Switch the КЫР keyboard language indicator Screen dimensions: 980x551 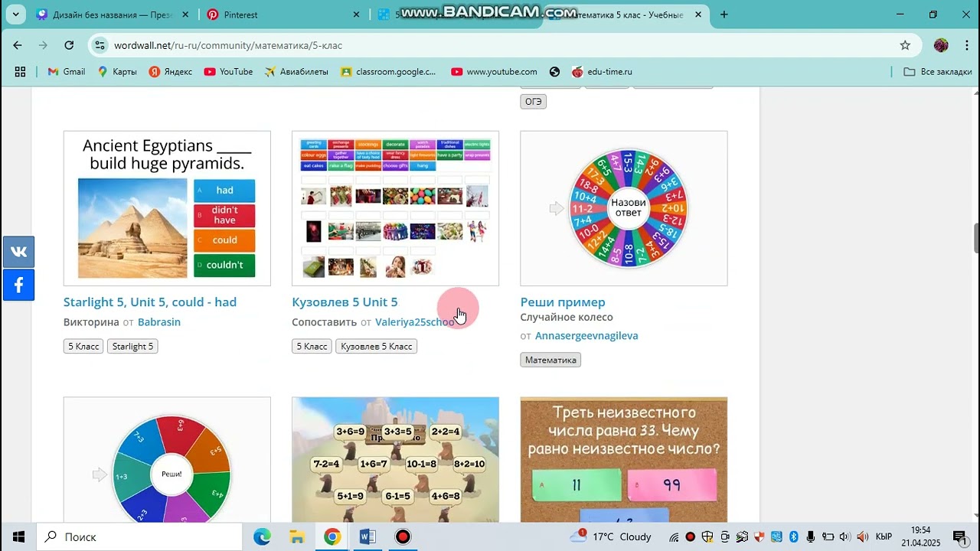(883, 536)
